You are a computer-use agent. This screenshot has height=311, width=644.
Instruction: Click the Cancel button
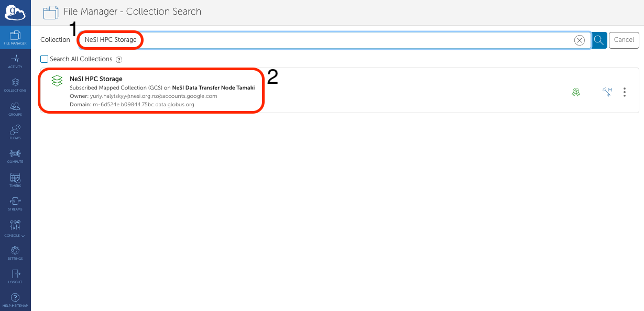[624, 40]
